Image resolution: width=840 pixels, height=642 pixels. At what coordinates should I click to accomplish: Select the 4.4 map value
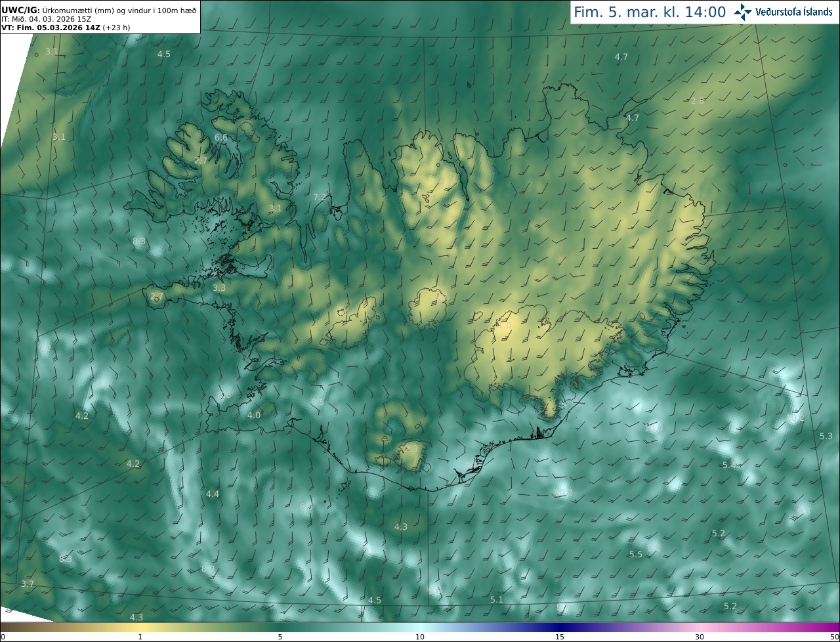click(x=213, y=494)
